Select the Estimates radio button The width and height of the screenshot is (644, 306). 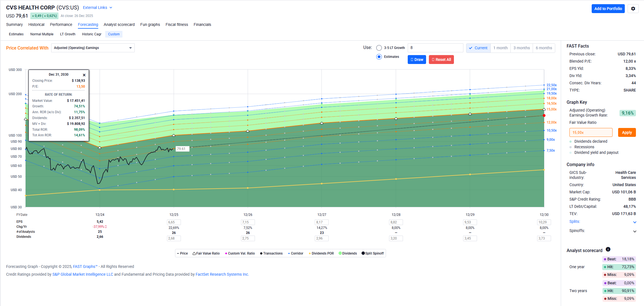[379, 57]
